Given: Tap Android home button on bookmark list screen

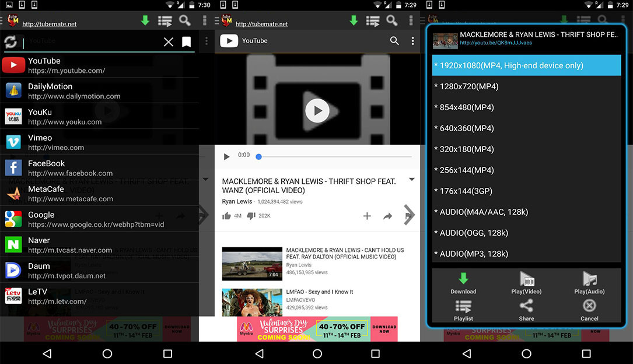Looking at the screenshot, I should click(107, 353).
